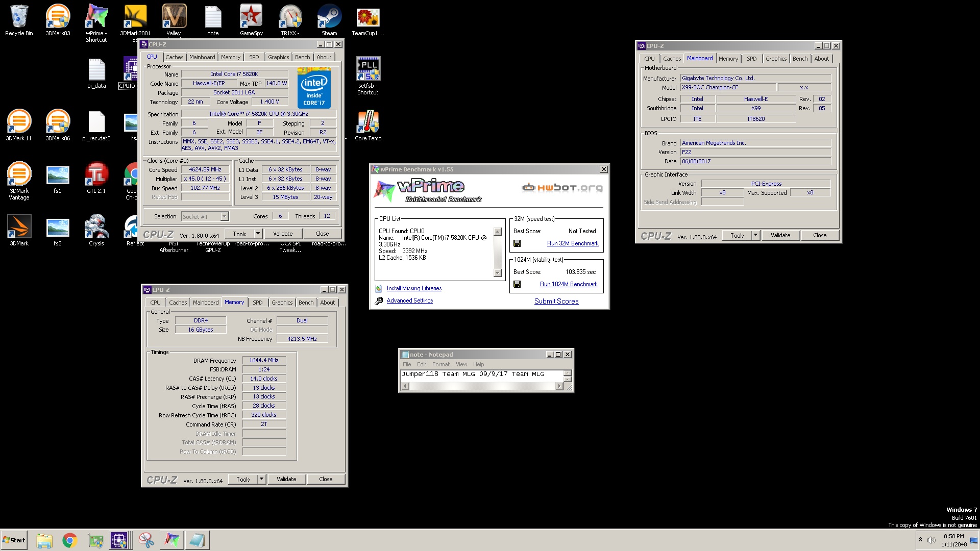Open TRIXX desktop shortcut
Viewport: 980px width, 551px height.
pos(290,20)
